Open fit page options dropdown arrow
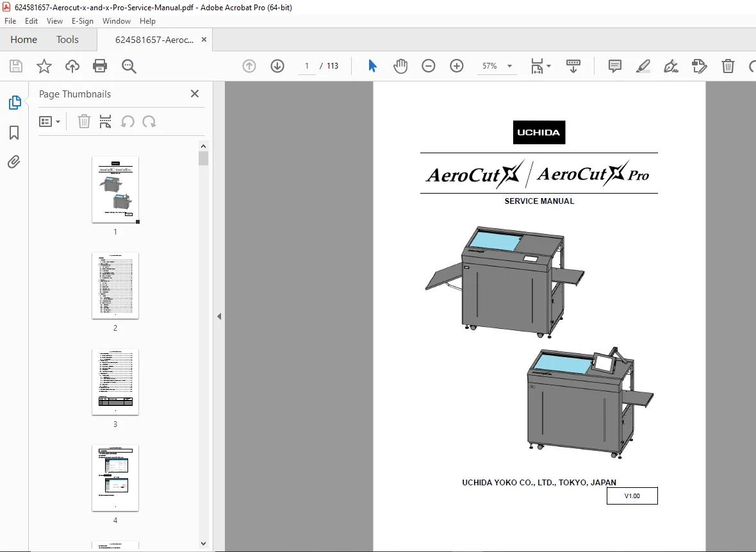 548,66
